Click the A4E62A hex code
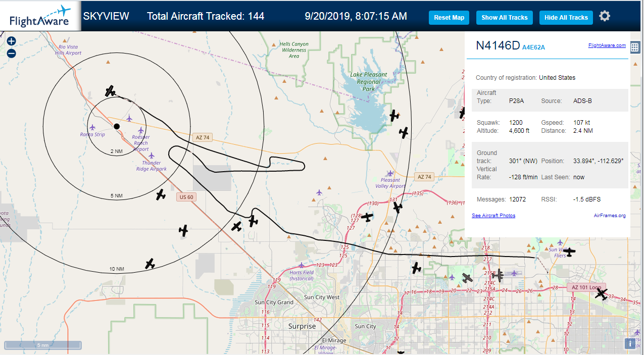Image resolution: width=644 pixels, height=355 pixels. (533, 47)
